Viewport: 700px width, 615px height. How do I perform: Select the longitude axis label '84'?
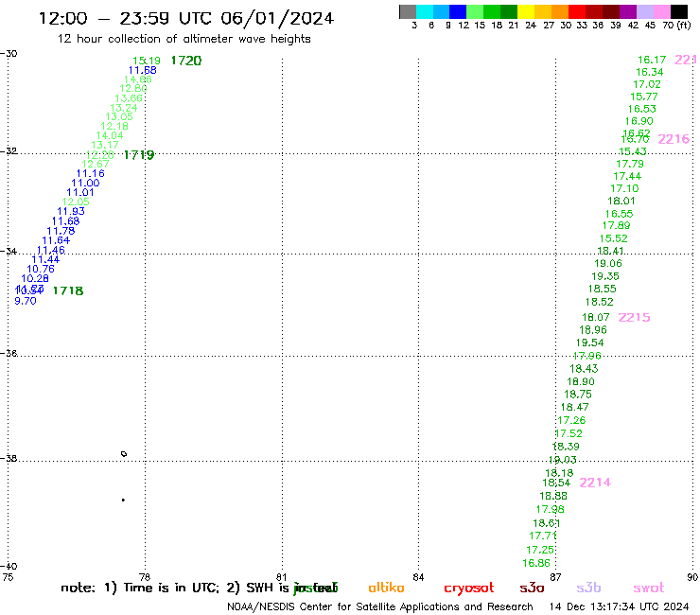coord(418,577)
